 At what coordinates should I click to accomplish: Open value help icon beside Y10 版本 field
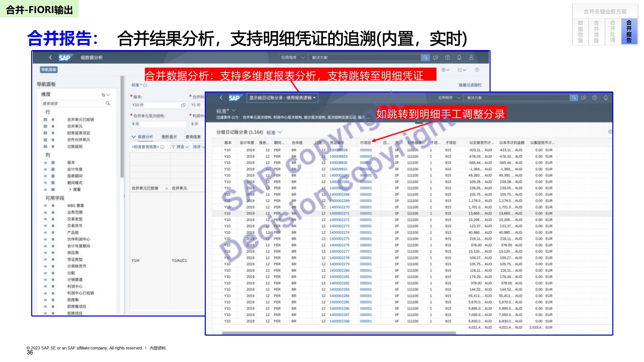(183, 105)
